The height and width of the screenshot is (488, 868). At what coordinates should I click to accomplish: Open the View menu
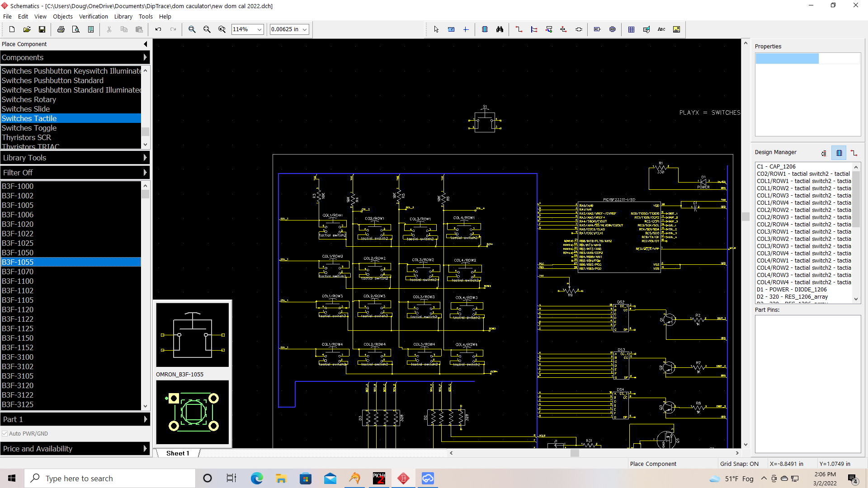click(40, 17)
